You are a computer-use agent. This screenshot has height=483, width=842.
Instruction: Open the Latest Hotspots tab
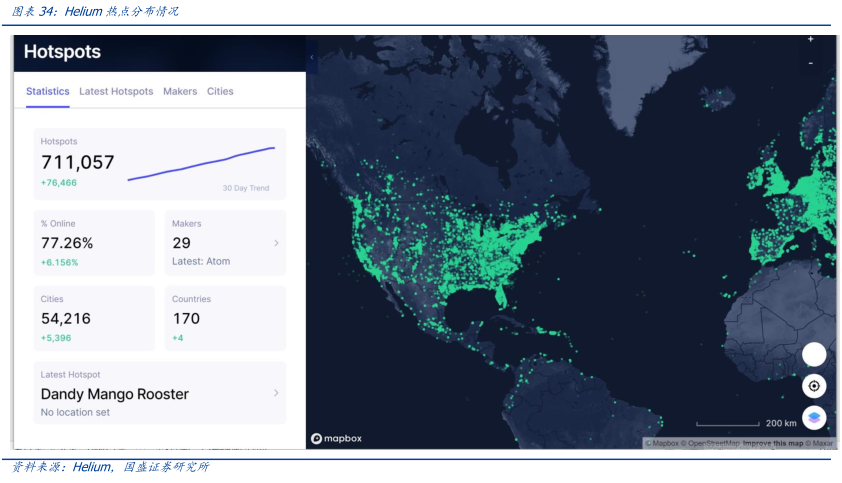pos(116,91)
